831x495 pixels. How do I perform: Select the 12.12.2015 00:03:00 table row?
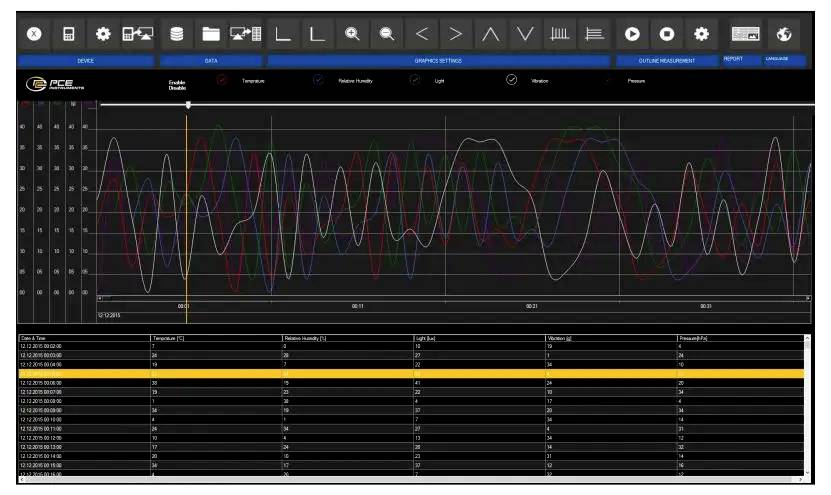(x=82, y=355)
